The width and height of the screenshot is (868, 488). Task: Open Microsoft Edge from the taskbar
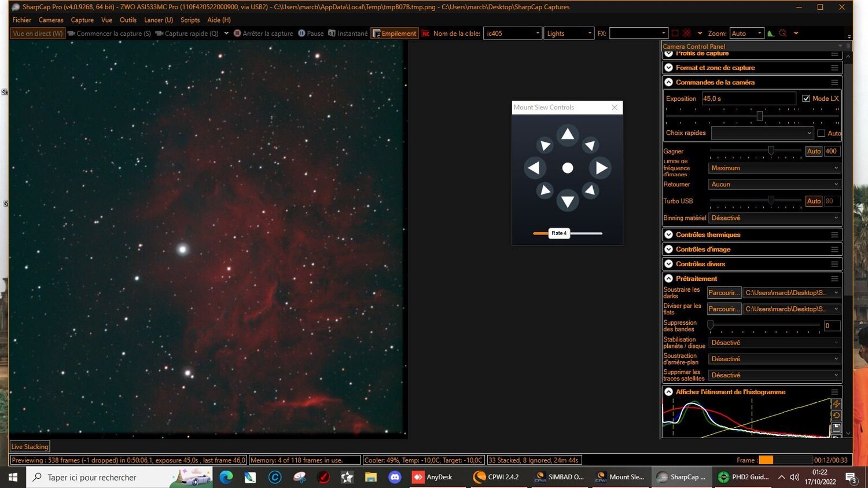(x=226, y=477)
